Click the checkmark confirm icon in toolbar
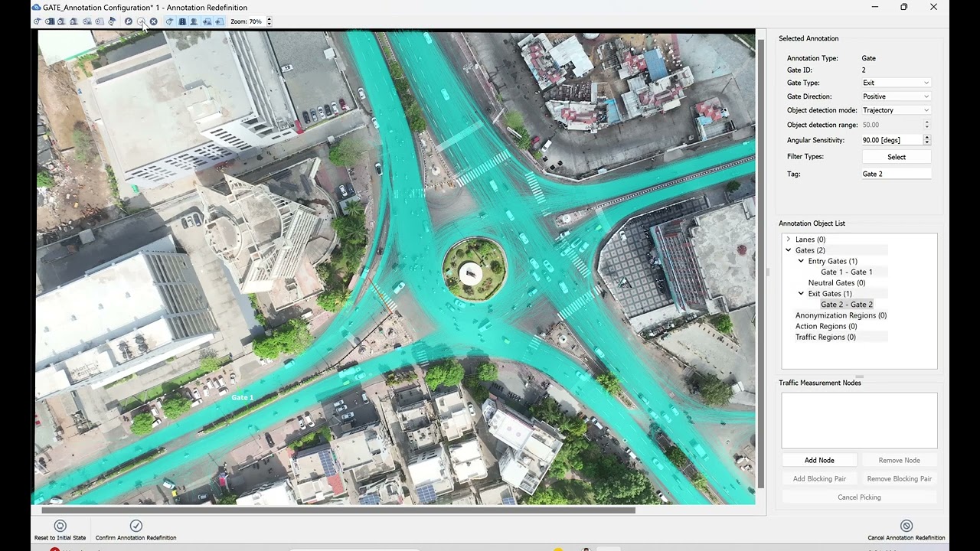The width and height of the screenshot is (980, 551). (x=141, y=21)
